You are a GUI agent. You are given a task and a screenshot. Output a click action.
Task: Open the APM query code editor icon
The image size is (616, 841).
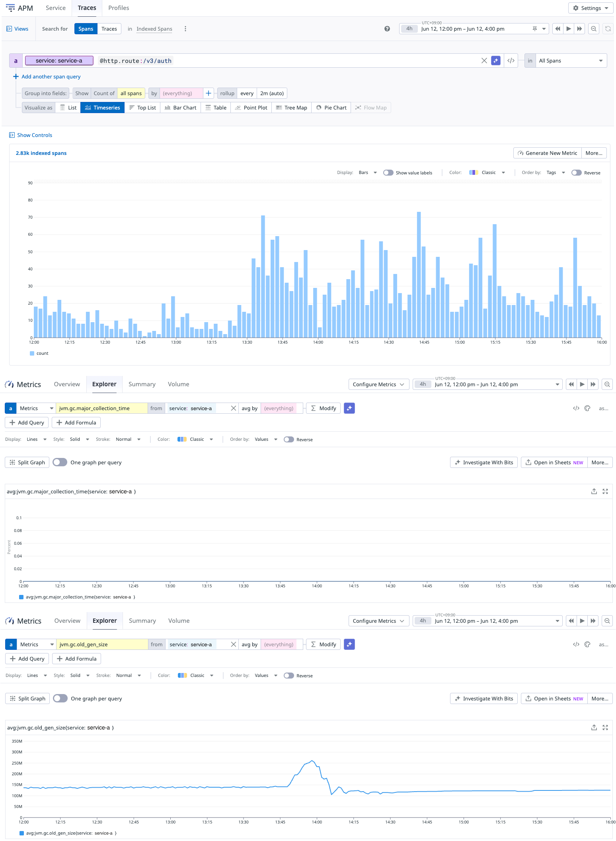(x=511, y=61)
